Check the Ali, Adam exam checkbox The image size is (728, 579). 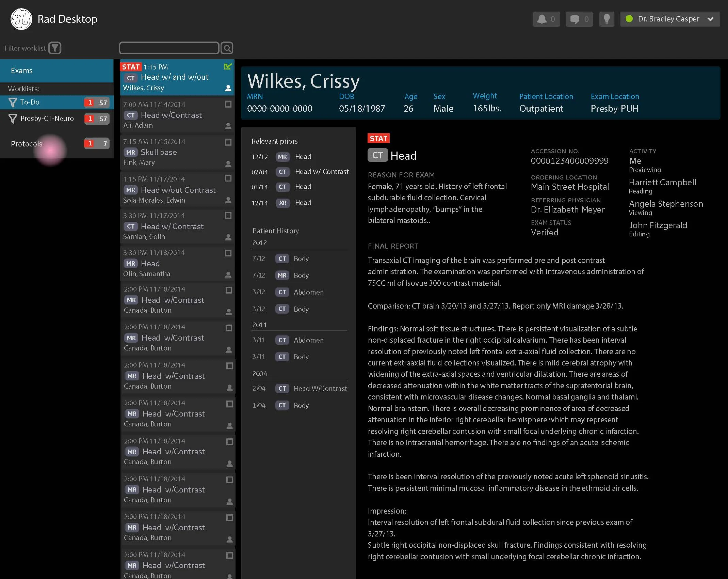(228, 104)
